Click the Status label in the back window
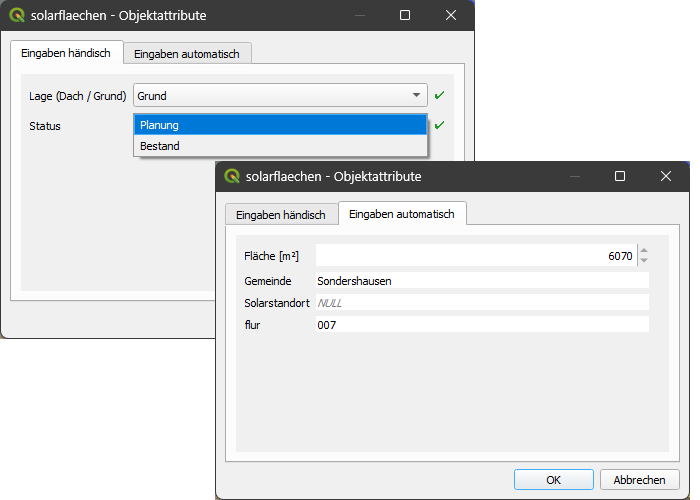The image size is (700, 500). point(45,126)
